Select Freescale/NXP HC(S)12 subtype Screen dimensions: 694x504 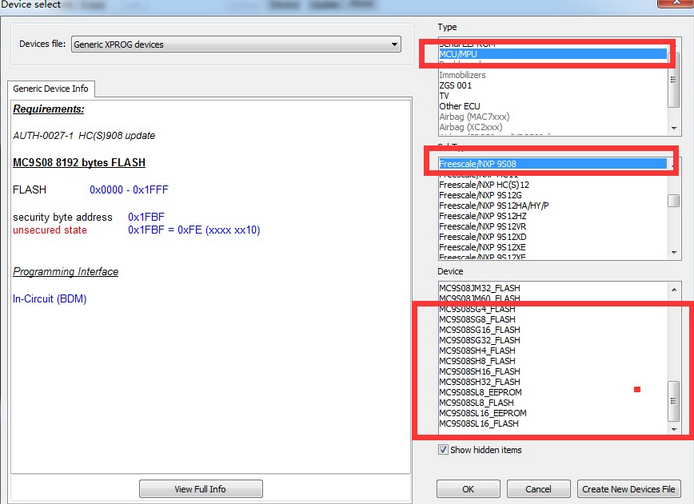tap(552, 185)
